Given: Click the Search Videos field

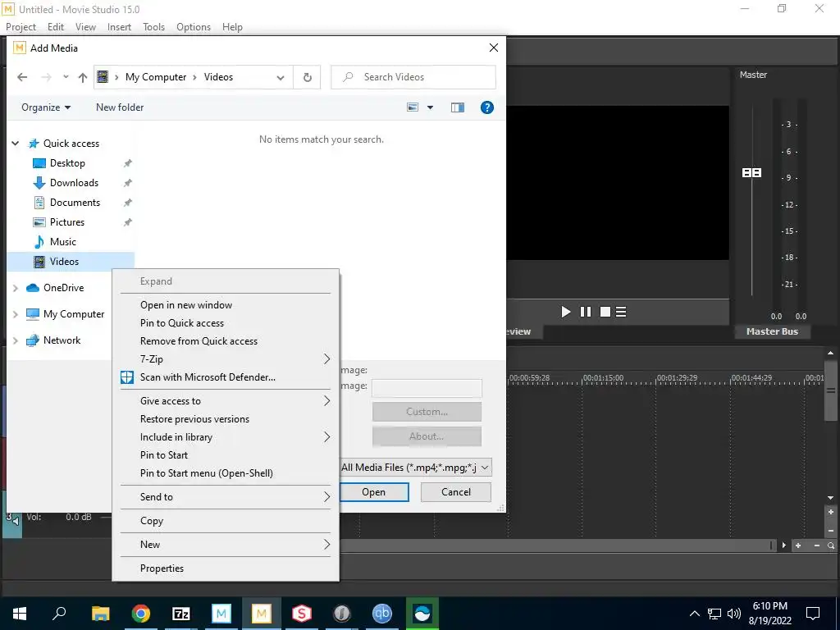Looking at the screenshot, I should 413,77.
